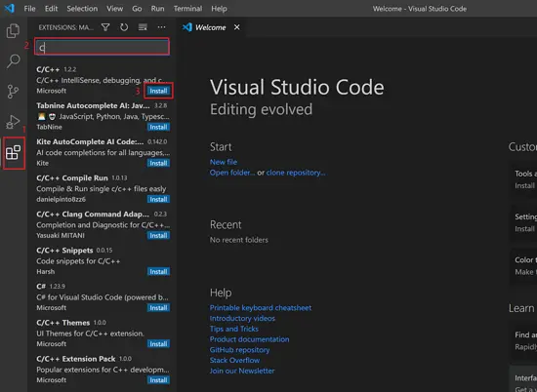Viewport: 537px width, 392px height.
Task: Click the extensions search input field
Action: [103, 47]
